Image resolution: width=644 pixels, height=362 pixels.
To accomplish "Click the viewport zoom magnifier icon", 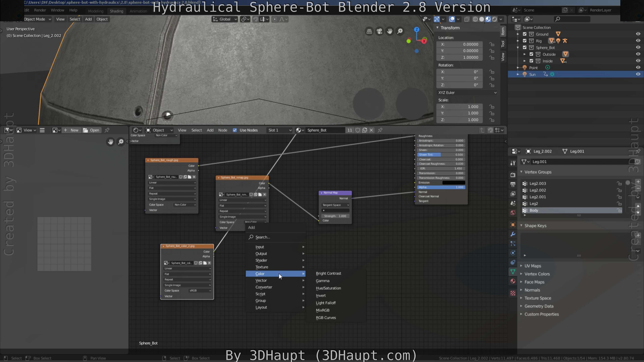I will (x=400, y=31).
